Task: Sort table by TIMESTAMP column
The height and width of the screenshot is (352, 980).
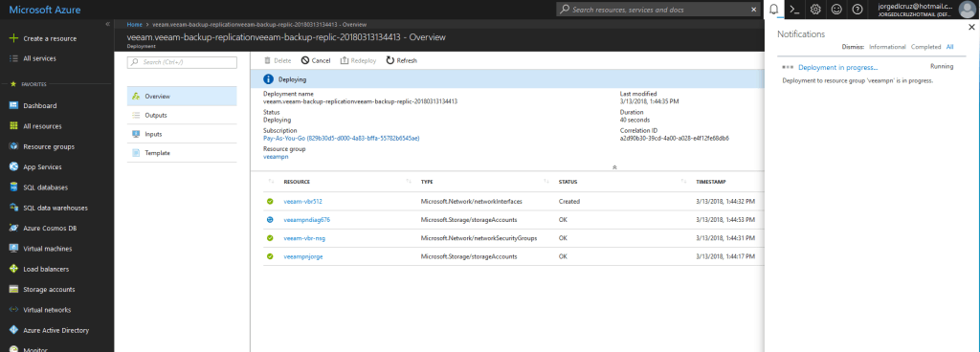Action: click(711, 182)
